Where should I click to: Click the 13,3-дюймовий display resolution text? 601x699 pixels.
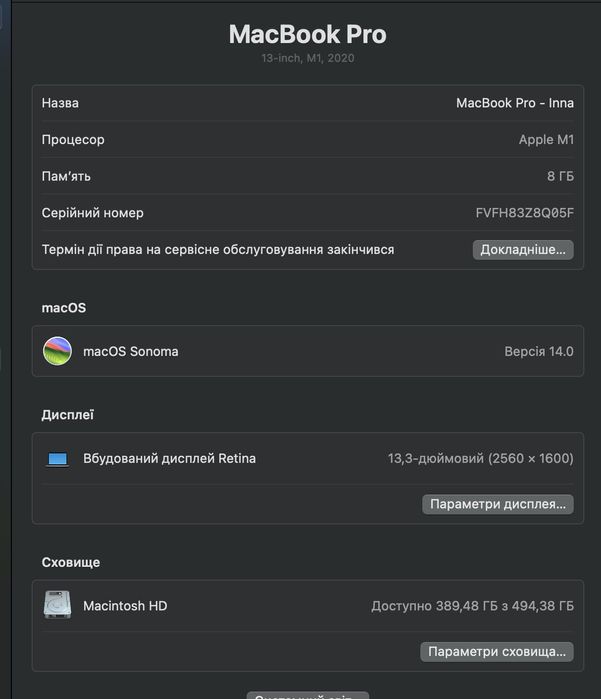pos(480,458)
